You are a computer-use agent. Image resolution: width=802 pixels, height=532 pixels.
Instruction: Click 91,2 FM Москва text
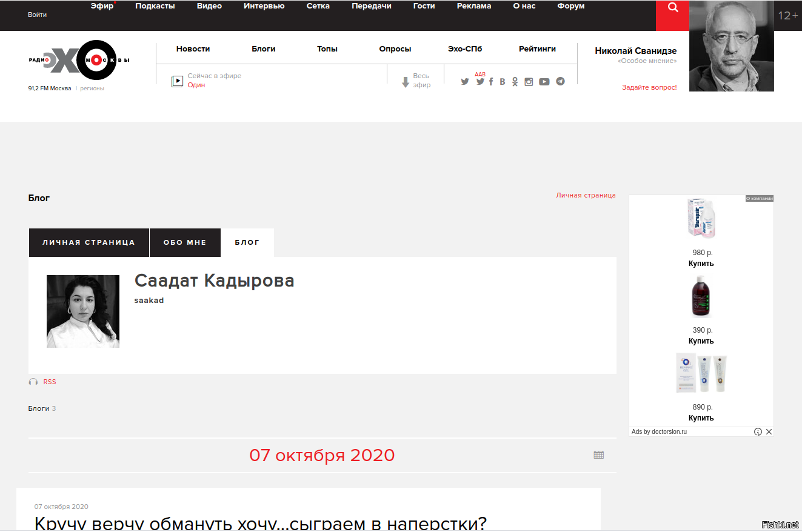pos(50,88)
